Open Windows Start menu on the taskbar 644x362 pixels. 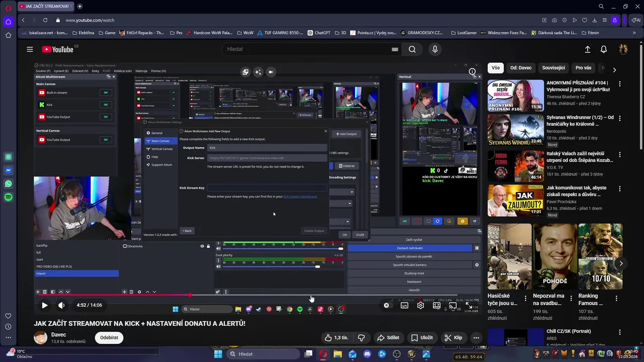click(x=218, y=354)
